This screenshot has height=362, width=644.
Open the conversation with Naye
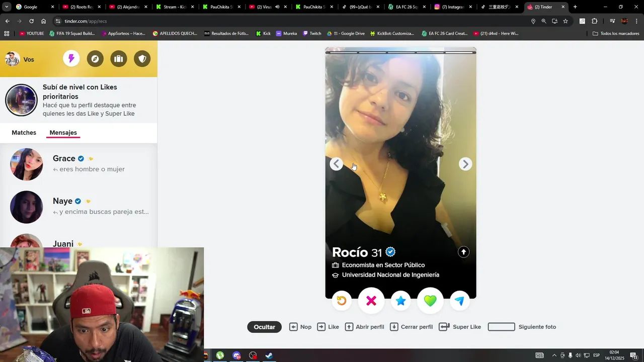tap(78, 207)
